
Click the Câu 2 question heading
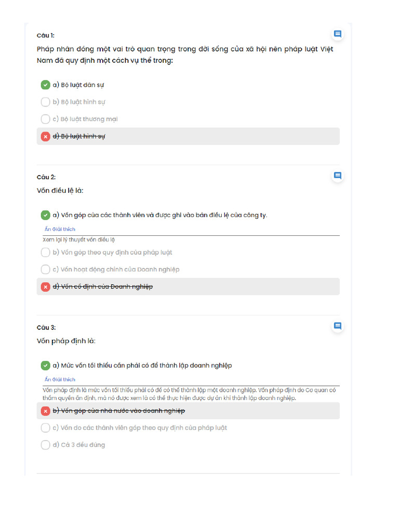click(46, 177)
